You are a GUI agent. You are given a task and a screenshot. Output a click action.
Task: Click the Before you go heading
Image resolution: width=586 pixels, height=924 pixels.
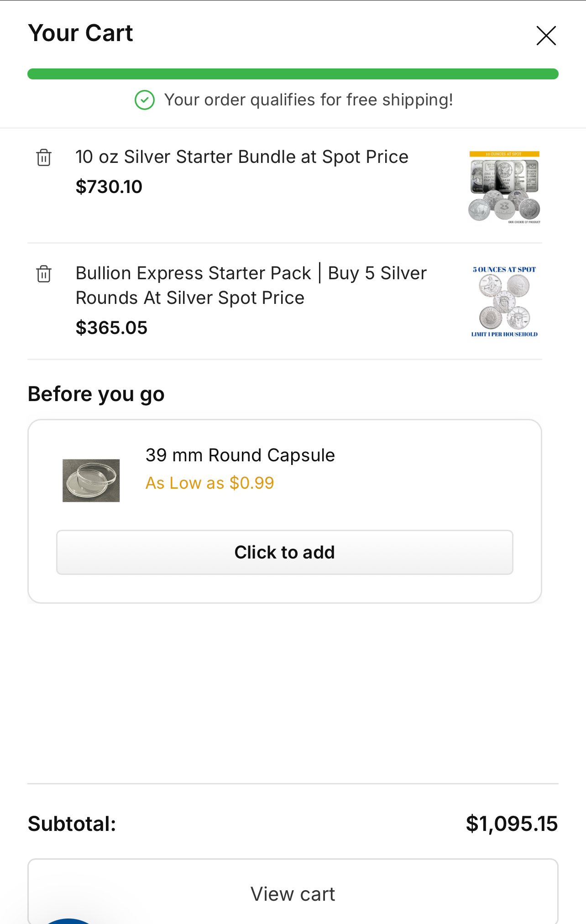[96, 394]
